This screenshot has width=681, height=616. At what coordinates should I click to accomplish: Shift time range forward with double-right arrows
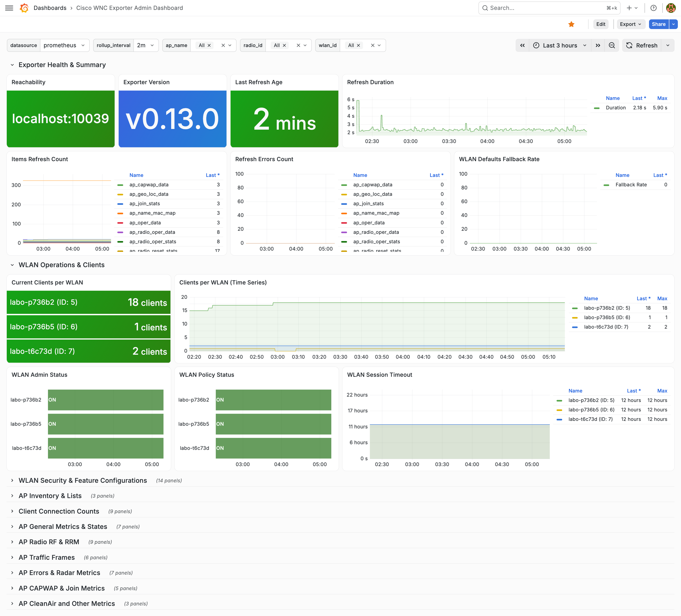click(598, 45)
